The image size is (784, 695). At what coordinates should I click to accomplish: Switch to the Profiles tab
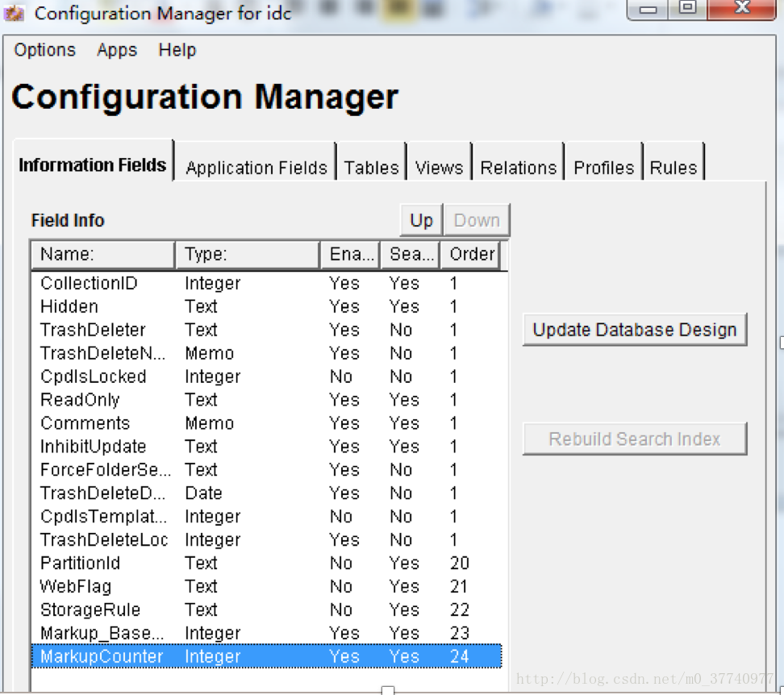pos(603,168)
